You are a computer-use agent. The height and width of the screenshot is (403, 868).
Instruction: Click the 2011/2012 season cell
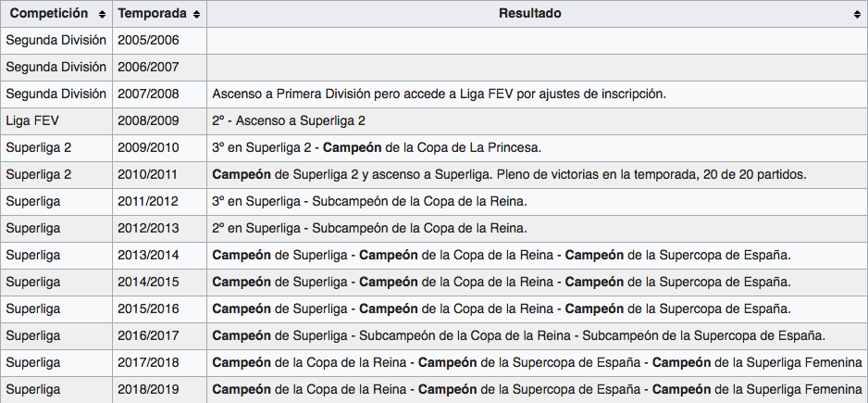pyautogui.click(x=148, y=202)
